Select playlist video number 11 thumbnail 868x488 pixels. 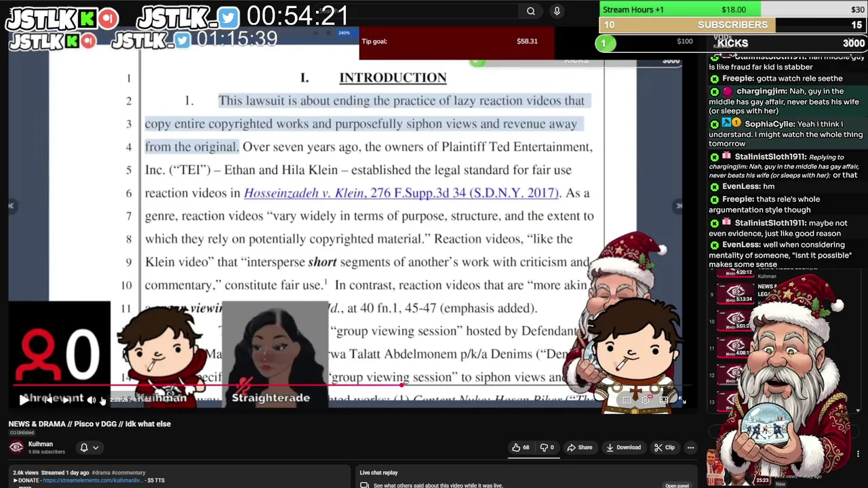(736, 347)
